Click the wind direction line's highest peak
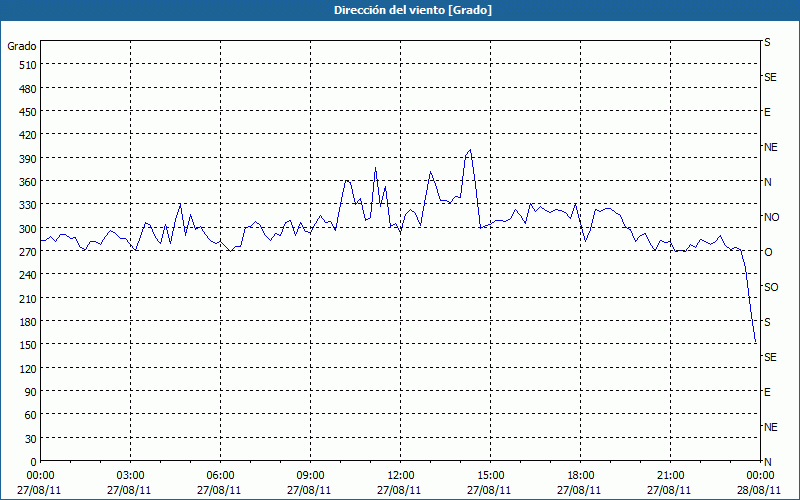 [x=470, y=149]
